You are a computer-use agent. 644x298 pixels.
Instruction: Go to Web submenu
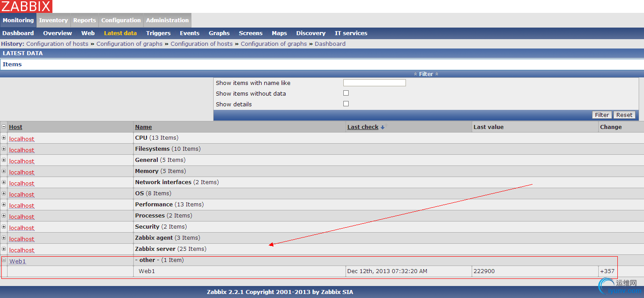pyautogui.click(x=88, y=33)
